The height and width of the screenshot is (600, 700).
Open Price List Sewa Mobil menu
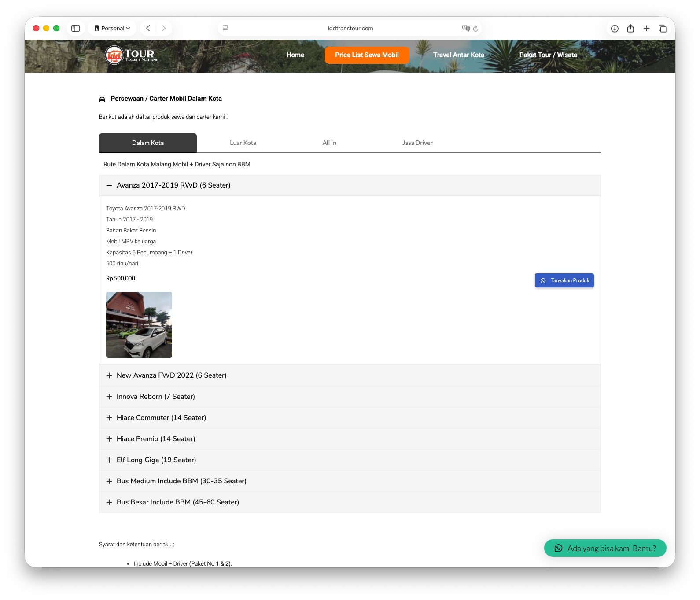367,55
